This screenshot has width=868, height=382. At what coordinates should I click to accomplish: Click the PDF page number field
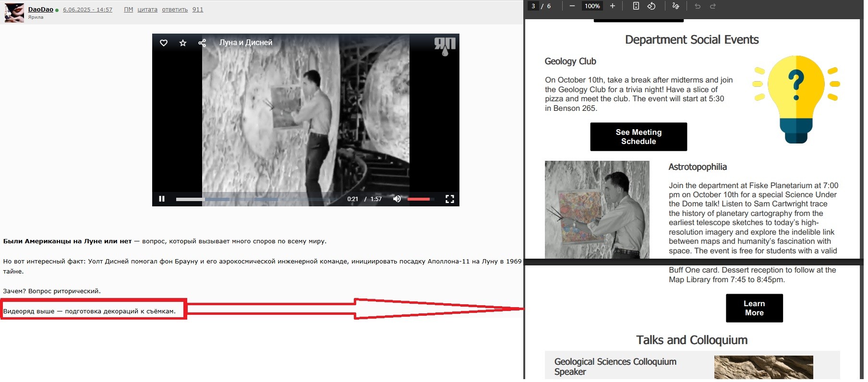(533, 6)
